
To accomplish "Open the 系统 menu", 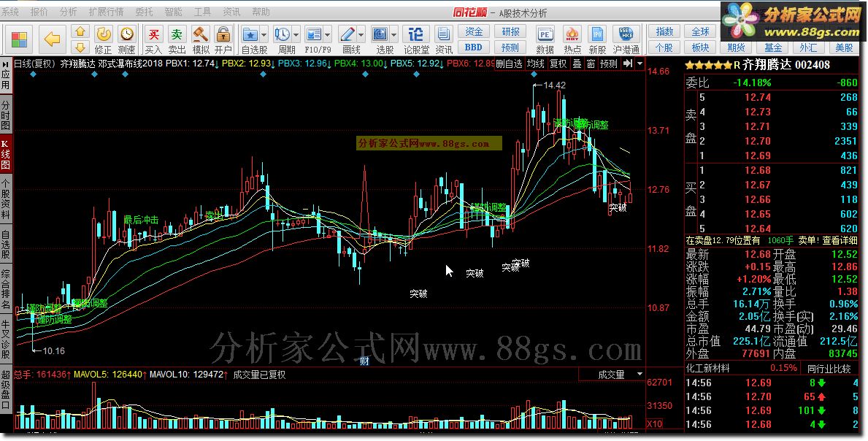I will click(x=10, y=12).
